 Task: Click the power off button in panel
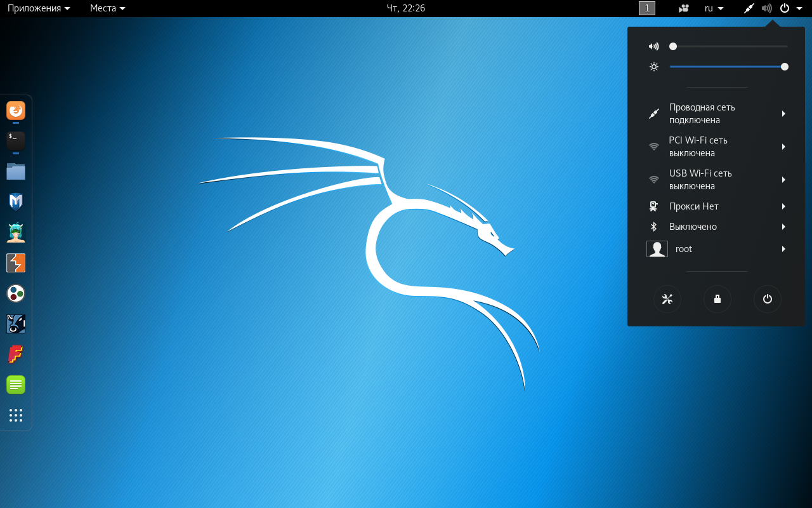tap(768, 299)
